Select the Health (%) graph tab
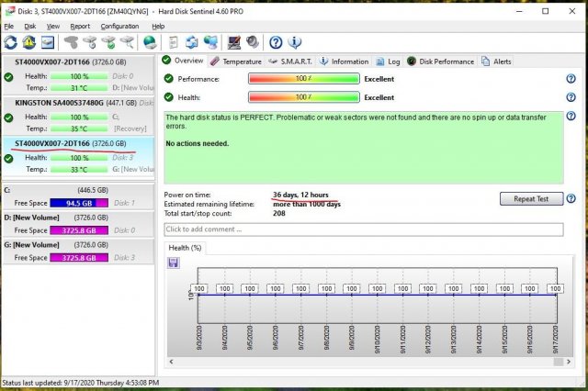Image resolution: width=588 pixels, height=391 pixels. (x=186, y=248)
